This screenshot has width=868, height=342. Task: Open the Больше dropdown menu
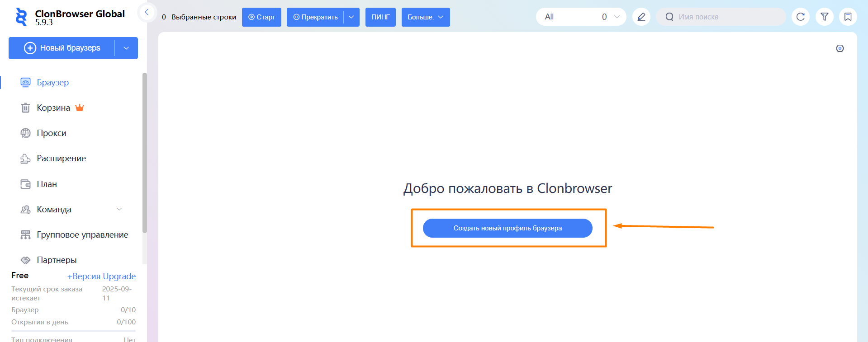click(426, 17)
